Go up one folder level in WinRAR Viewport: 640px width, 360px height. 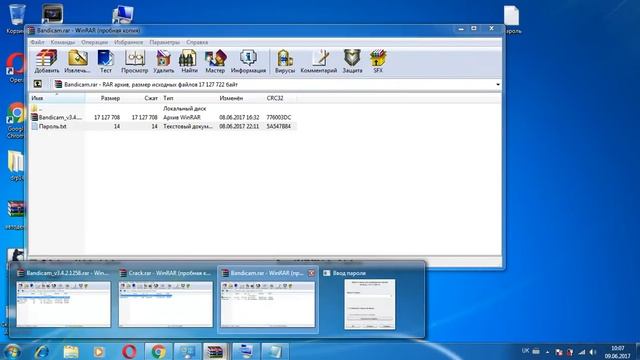tap(38, 84)
